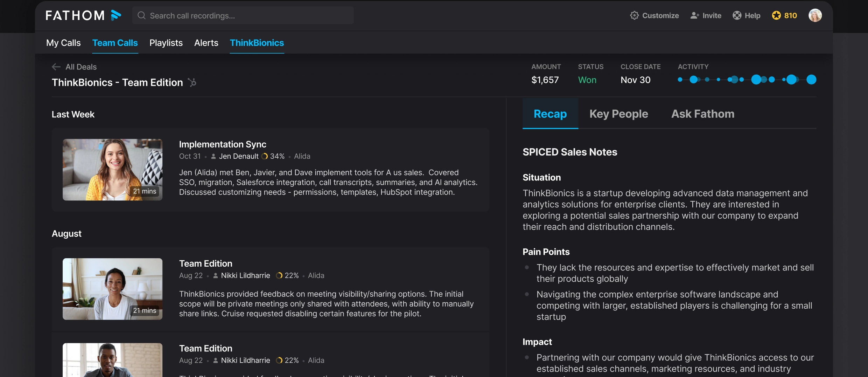The width and height of the screenshot is (868, 377).
Task: Click the back arrow next to All Deals
Action: point(56,67)
